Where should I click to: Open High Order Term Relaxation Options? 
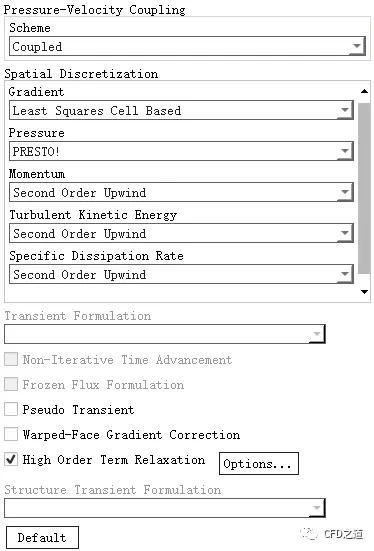259,464
